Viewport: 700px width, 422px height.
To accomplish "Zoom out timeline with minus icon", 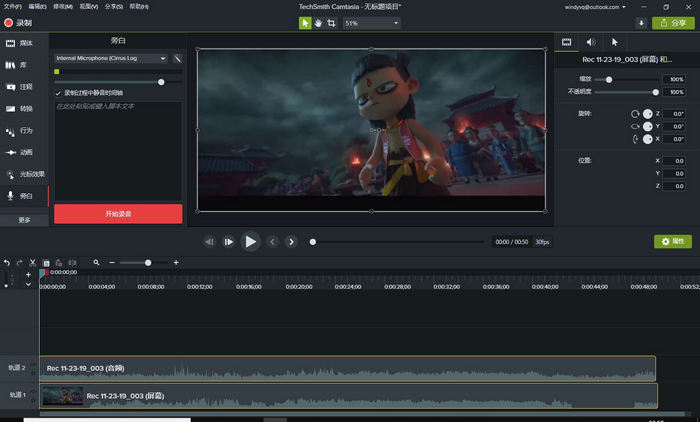I will click(x=112, y=263).
